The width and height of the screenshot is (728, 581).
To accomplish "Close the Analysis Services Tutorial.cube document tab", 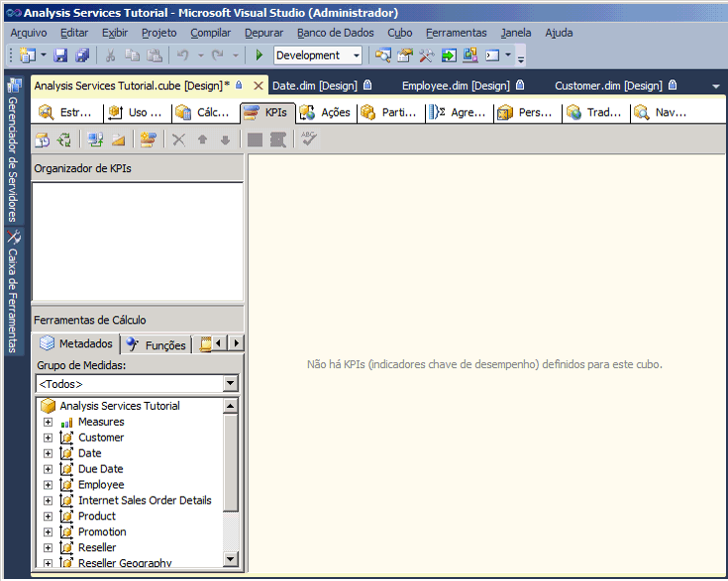I will (x=259, y=86).
